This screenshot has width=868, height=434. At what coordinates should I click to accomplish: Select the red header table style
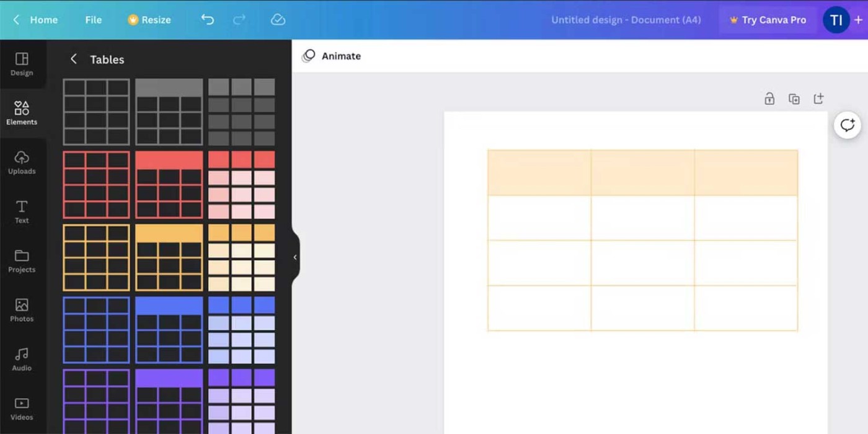pos(169,185)
